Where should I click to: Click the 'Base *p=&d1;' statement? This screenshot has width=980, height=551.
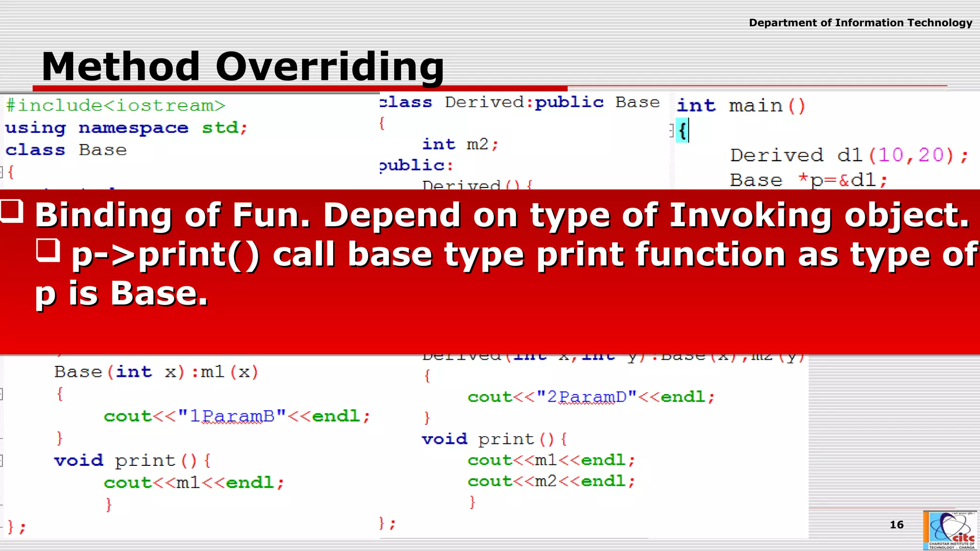(x=809, y=180)
